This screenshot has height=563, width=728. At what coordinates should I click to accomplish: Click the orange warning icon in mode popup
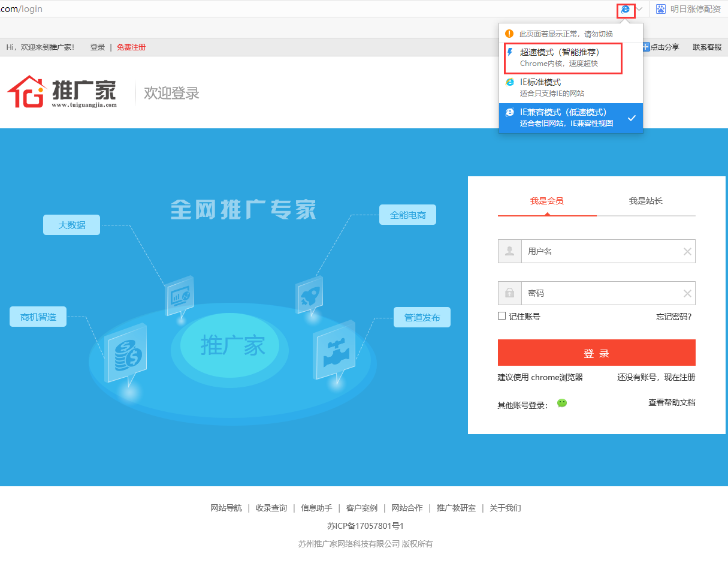509,34
